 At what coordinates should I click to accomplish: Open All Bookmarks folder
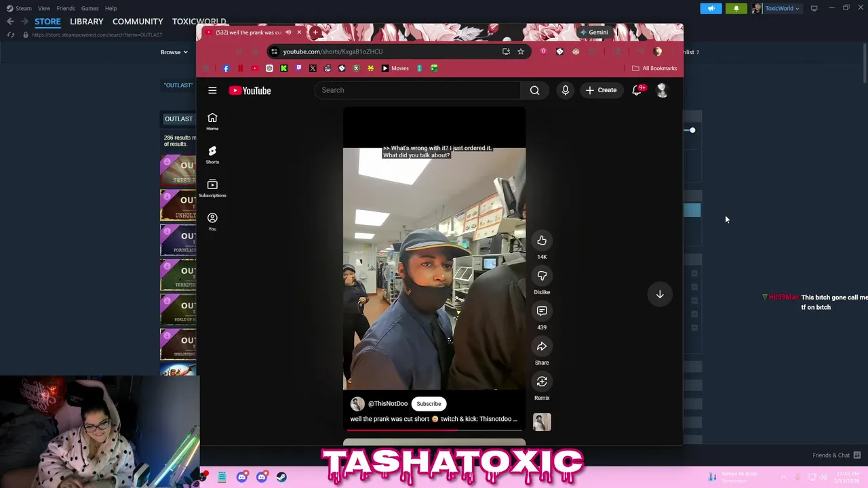point(654,68)
